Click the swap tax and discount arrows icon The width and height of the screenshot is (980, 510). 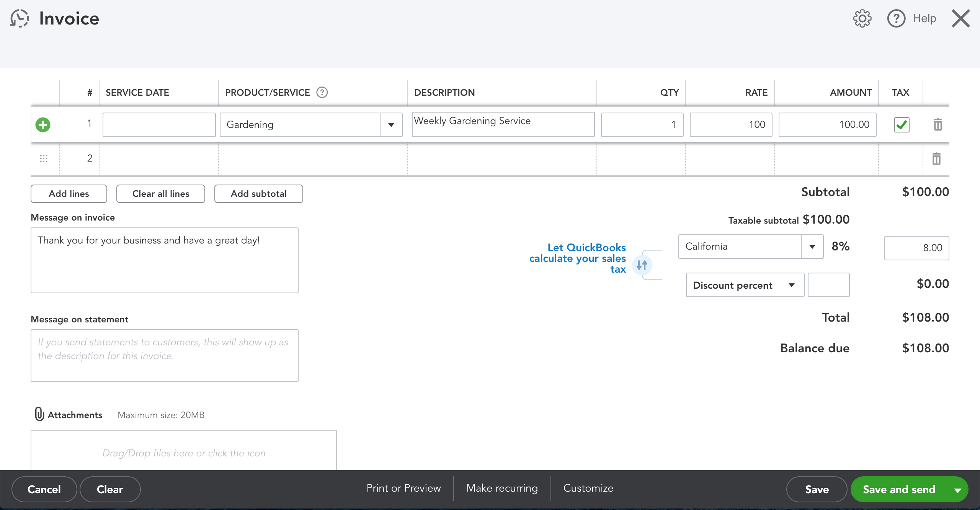point(642,265)
